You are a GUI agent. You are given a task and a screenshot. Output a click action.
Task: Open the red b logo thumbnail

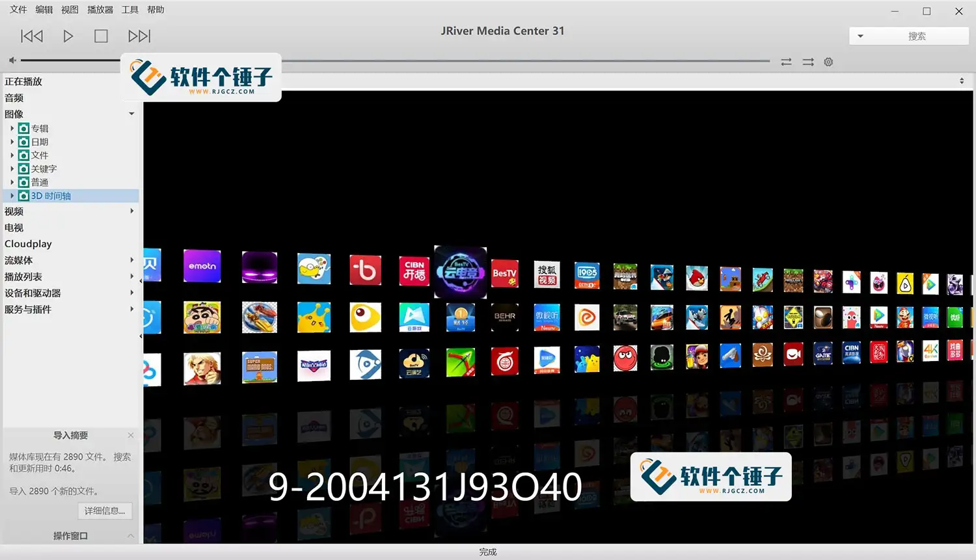pyautogui.click(x=365, y=270)
